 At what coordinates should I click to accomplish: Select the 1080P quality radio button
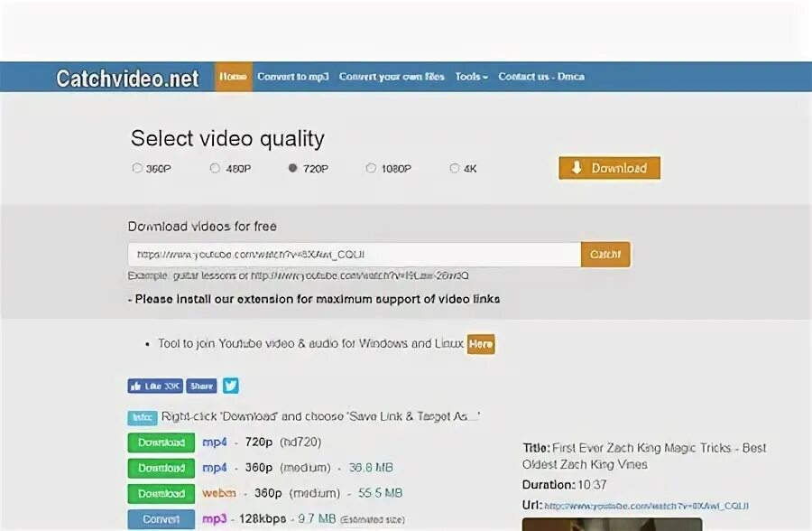pyautogui.click(x=370, y=167)
